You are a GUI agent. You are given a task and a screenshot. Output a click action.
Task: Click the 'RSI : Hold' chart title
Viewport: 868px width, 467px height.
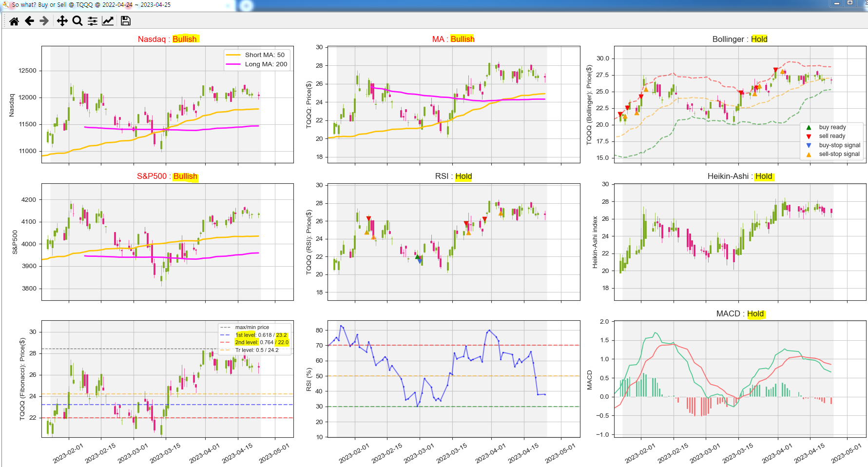453,176
